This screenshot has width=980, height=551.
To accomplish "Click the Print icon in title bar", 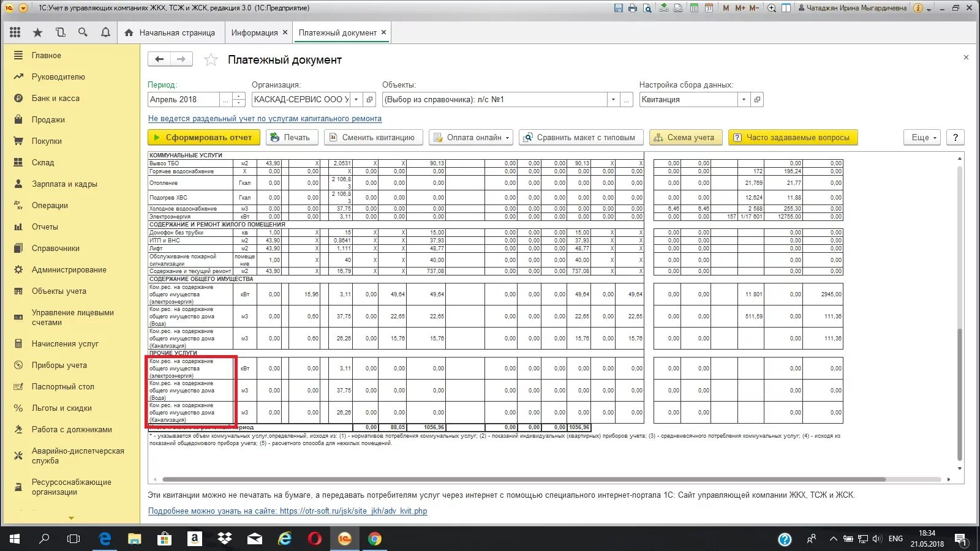I will point(633,8).
